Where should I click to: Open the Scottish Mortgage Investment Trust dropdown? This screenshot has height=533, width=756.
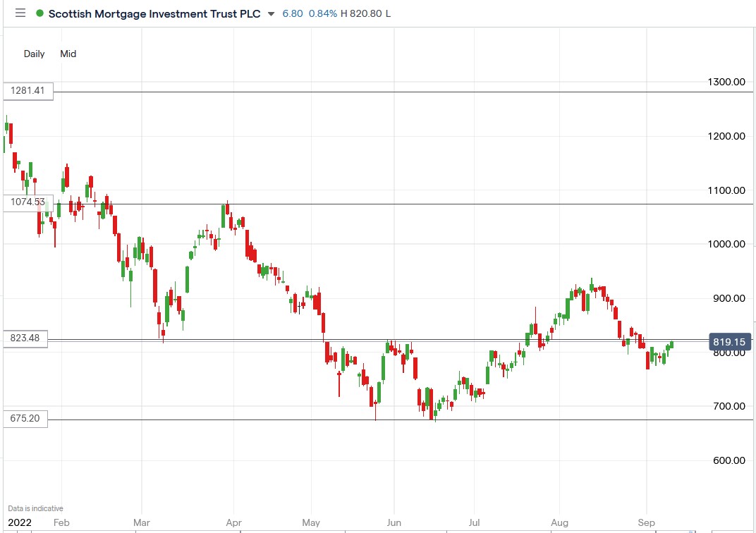269,13
